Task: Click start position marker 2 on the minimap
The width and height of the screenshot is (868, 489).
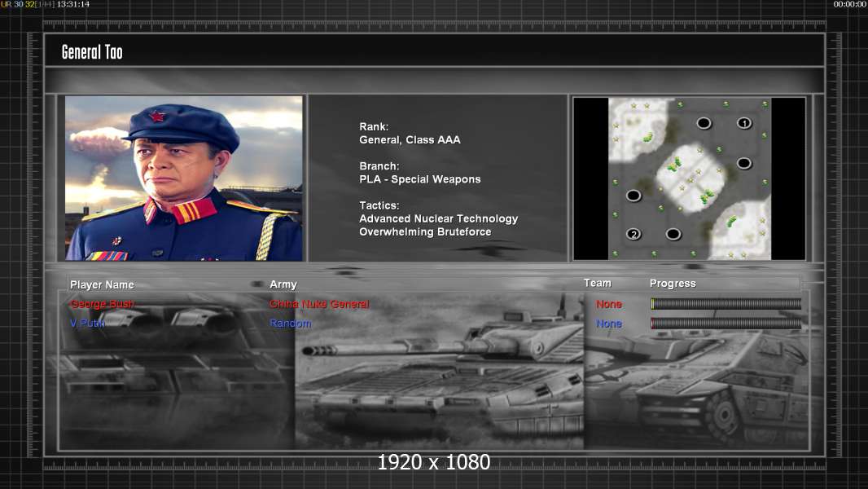Action: [633, 234]
